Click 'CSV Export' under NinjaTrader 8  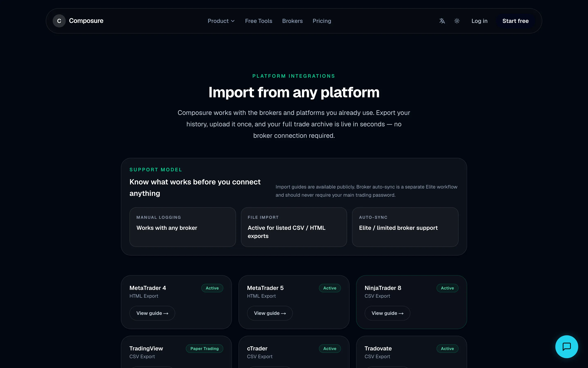click(x=377, y=296)
